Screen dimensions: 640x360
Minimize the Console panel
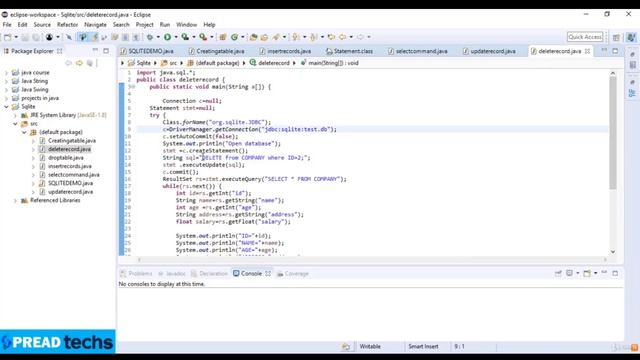tap(604, 273)
